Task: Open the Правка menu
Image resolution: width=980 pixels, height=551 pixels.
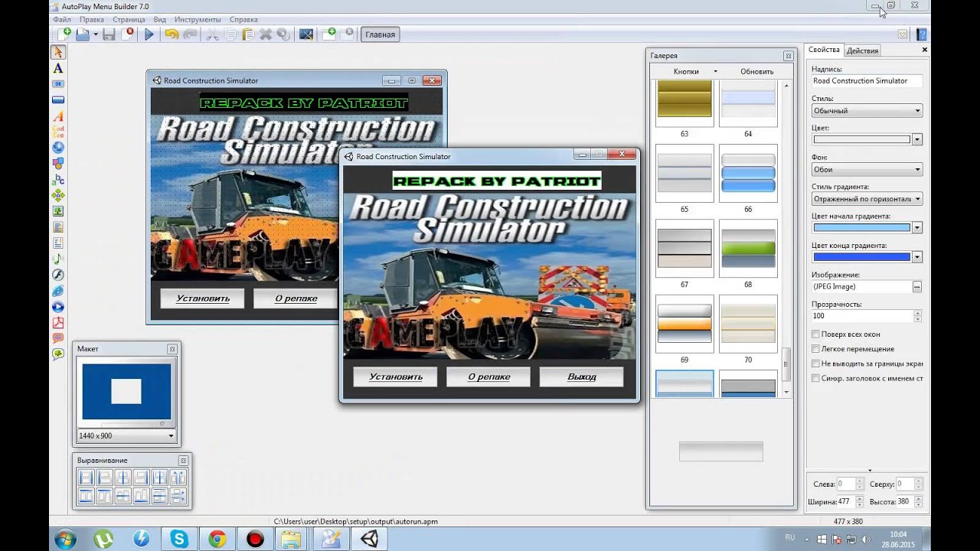Action: (92, 19)
